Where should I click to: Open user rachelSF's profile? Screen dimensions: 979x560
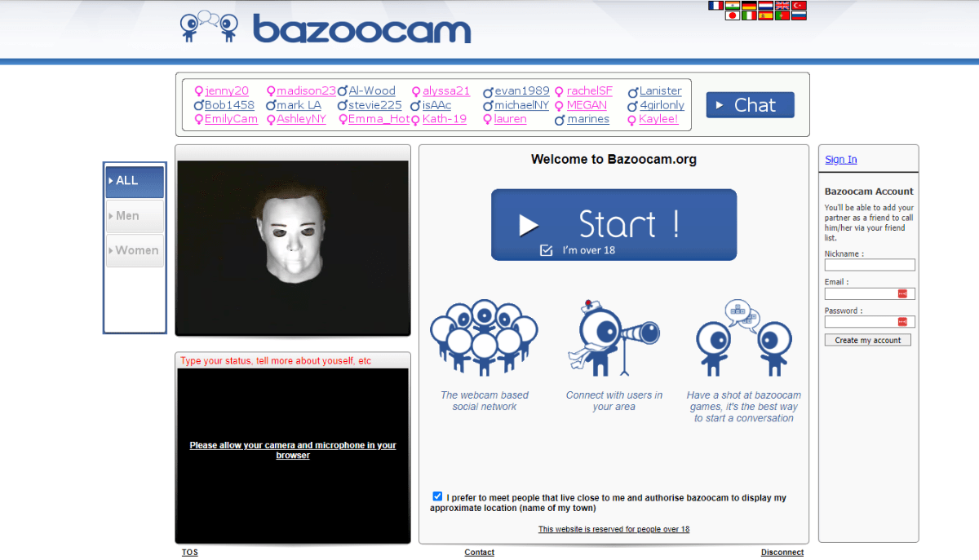(590, 91)
